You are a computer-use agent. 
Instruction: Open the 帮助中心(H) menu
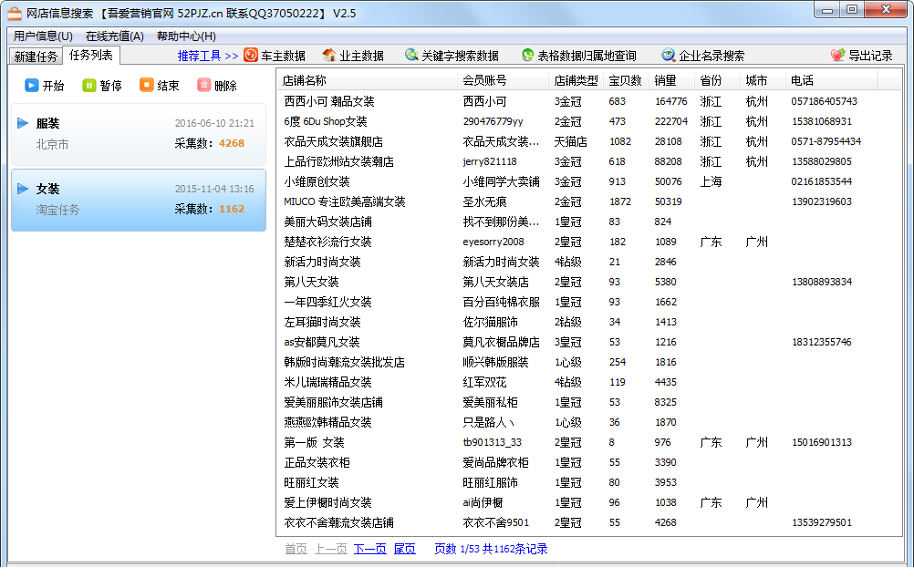186,36
